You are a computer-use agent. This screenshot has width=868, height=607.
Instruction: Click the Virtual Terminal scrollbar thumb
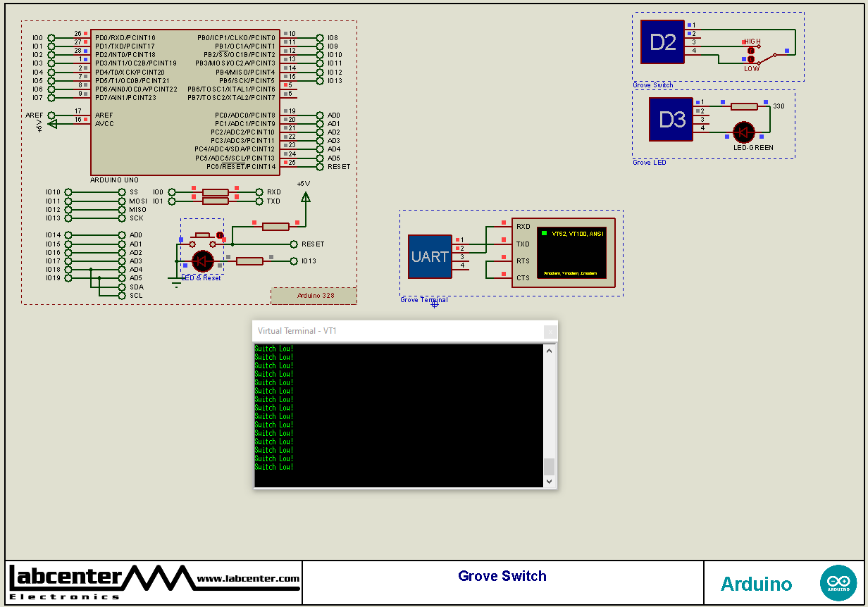[550, 466]
